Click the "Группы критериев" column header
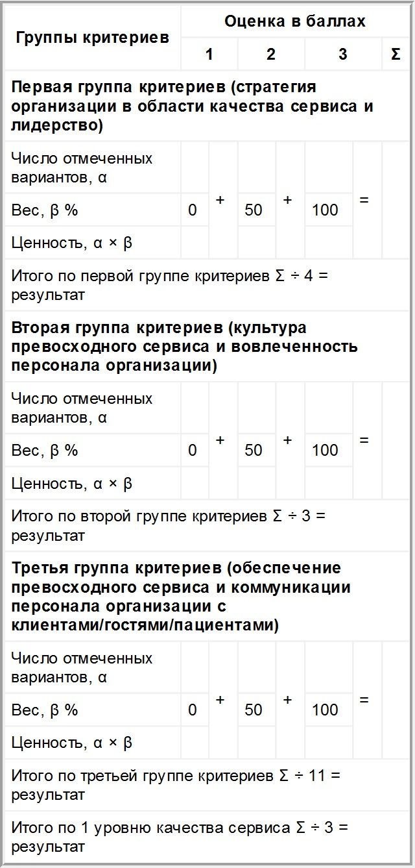The height and width of the screenshot is (868, 415). pyautogui.click(x=92, y=38)
